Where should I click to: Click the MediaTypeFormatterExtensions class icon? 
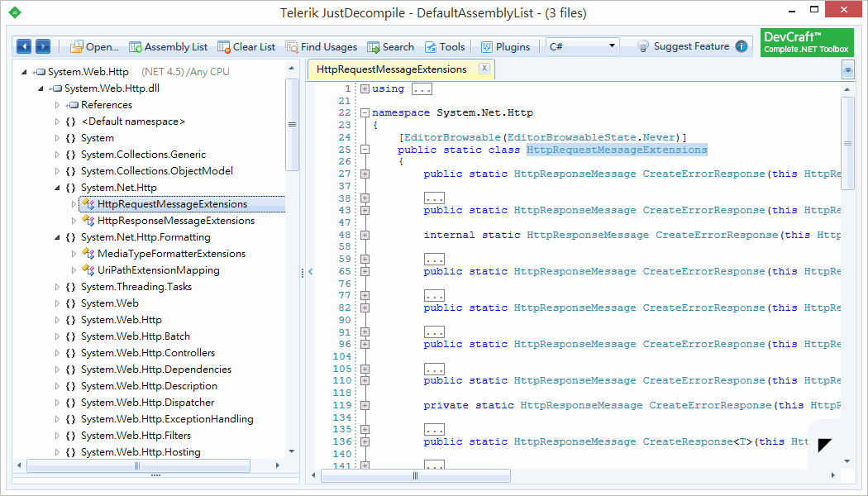[x=88, y=254]
